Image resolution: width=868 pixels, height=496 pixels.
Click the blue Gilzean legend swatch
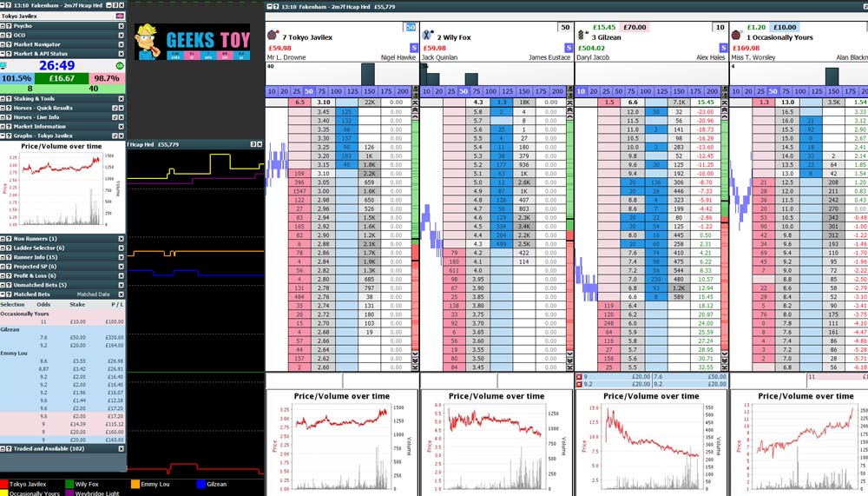click(201, 485)
